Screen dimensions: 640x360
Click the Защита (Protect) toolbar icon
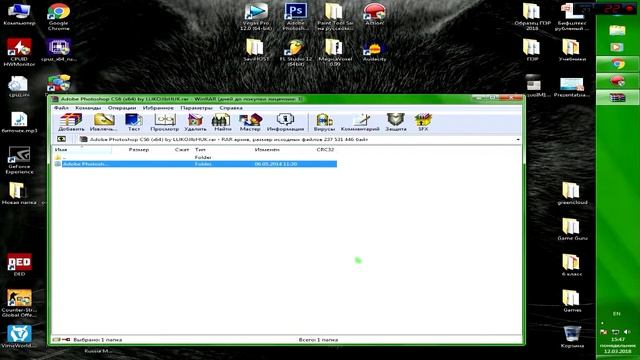pos(396,122)
